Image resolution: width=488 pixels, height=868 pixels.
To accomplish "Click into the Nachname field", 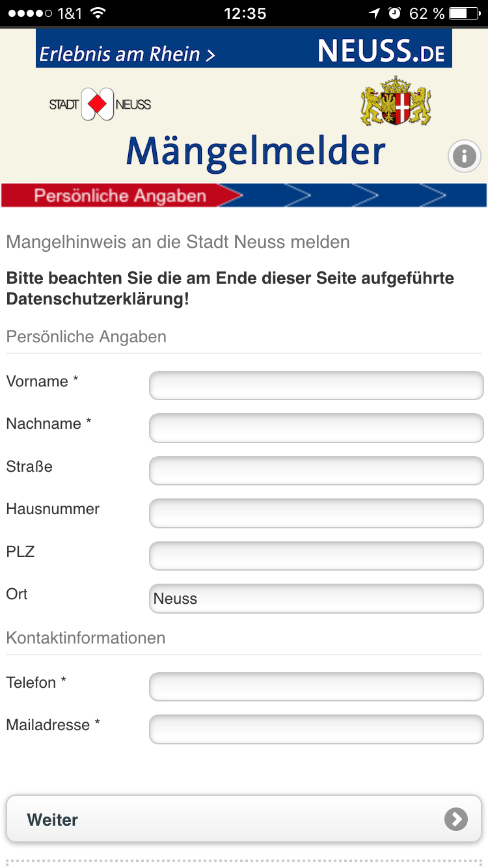I will (x=316, y=428).
